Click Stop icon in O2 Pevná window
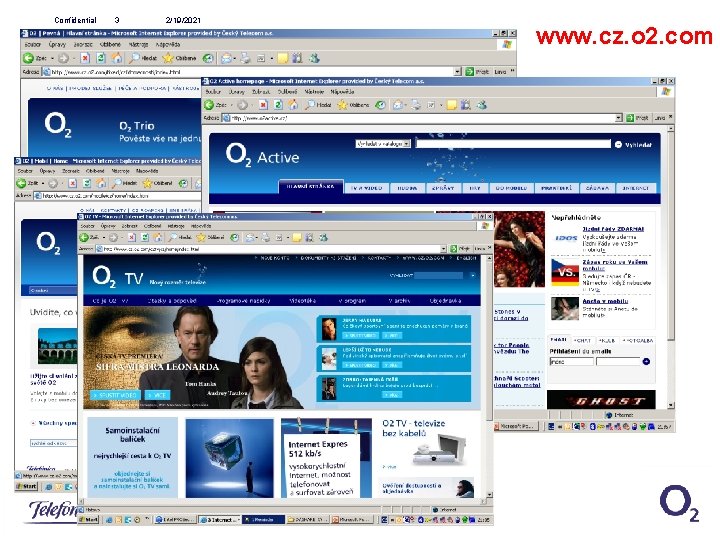720x540 pixels. pos(85,58)
